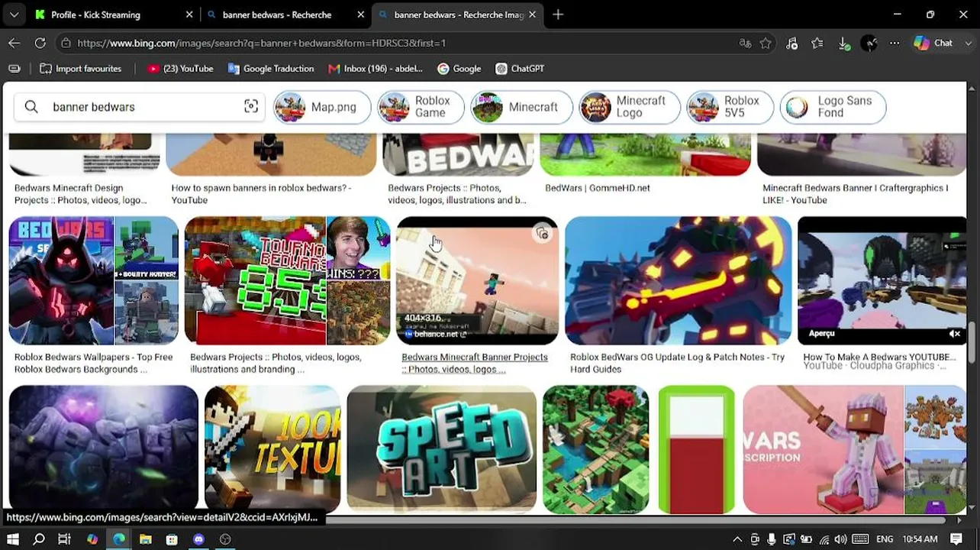Reload the Bing images page
The width and height of the screenshot is (980, 550).
[40, 44]
